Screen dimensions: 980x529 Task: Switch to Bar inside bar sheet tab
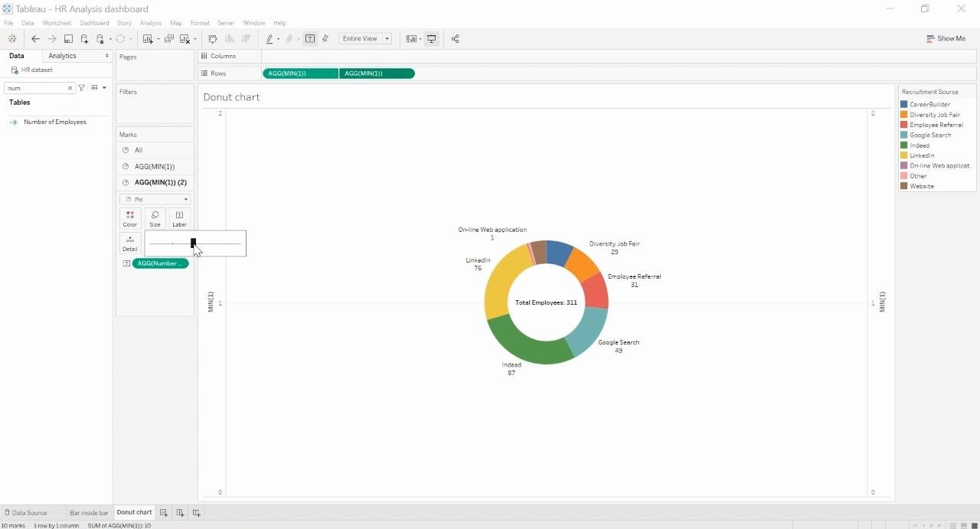(89, 513)
